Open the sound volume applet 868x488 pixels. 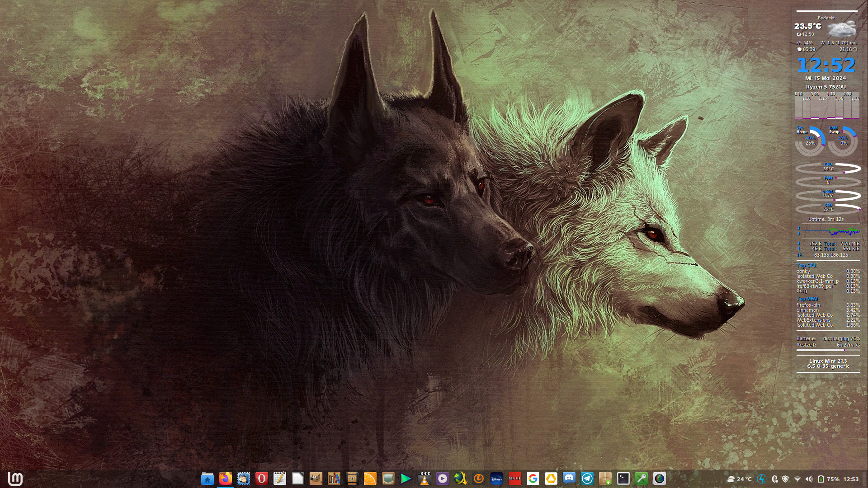(x=809, y=479)
